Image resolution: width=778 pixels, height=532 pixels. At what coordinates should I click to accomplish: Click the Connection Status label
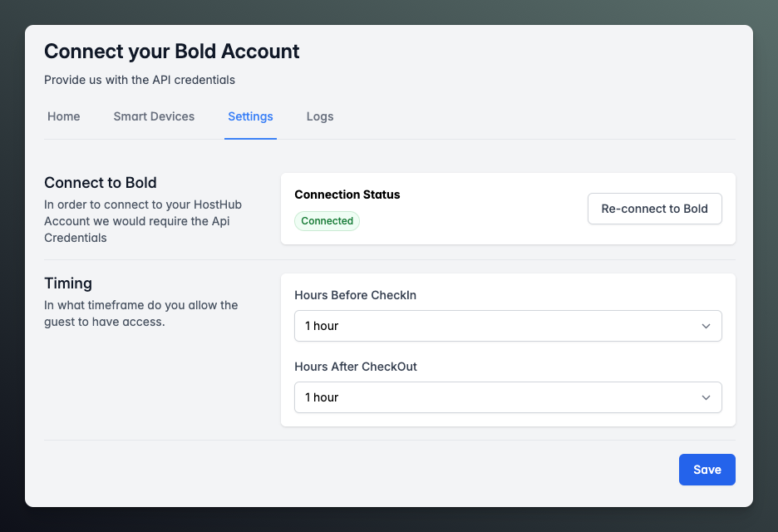pyautogui.click(x=347, y=195)
